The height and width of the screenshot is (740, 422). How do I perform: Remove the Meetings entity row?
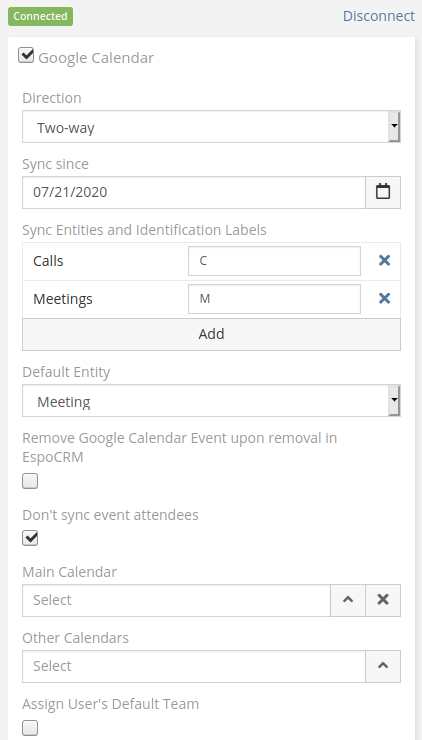(384, 298)
